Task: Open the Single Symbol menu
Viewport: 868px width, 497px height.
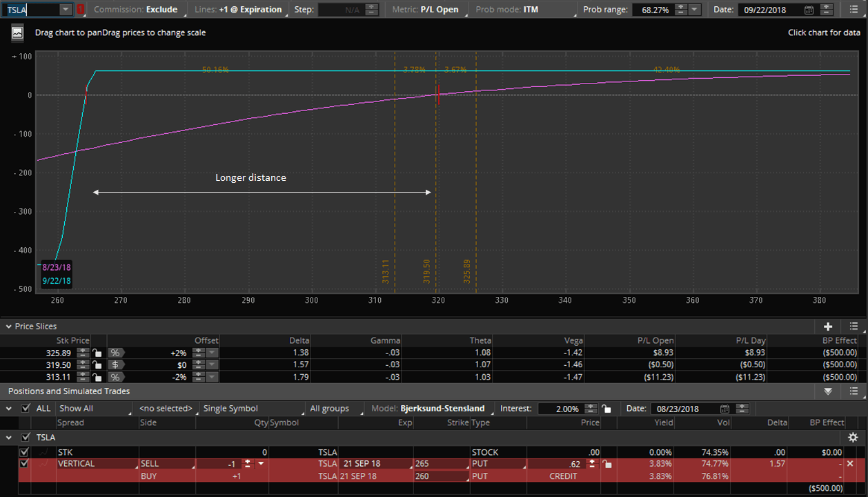Action: click(250, 409)
